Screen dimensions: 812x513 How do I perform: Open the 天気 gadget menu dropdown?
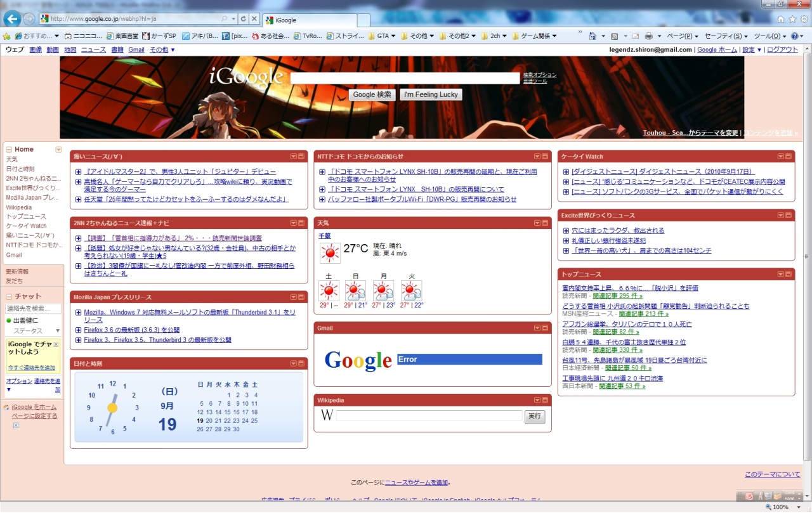point(537,223)
